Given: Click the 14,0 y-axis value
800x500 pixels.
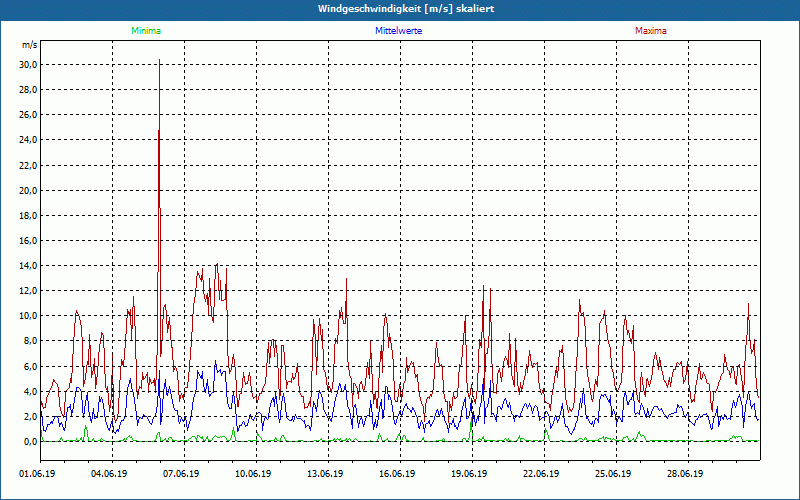Looking at the screenshot, I should [x=29, y=266].
